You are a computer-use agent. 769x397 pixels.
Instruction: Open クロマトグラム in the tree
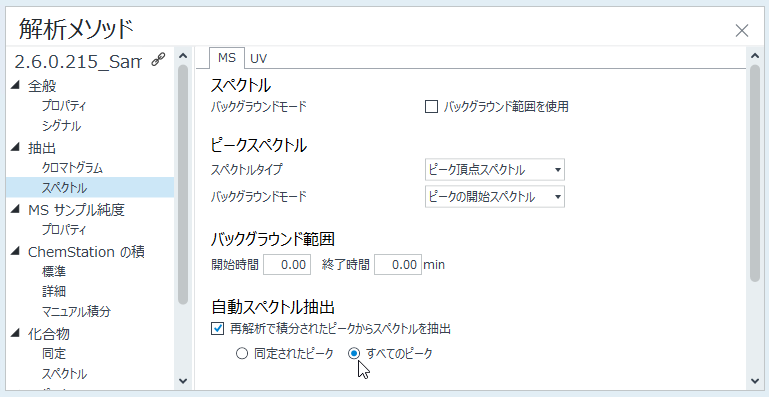(x=72, y=168)
